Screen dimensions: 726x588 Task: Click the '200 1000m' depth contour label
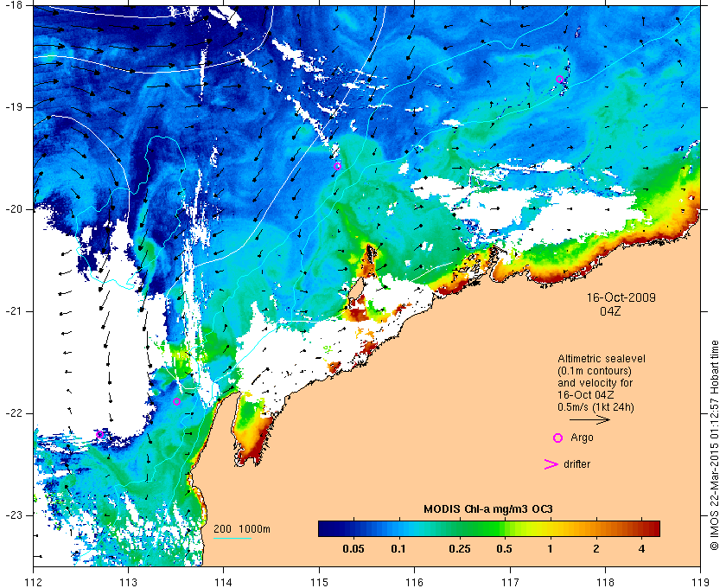click(242, 529)
